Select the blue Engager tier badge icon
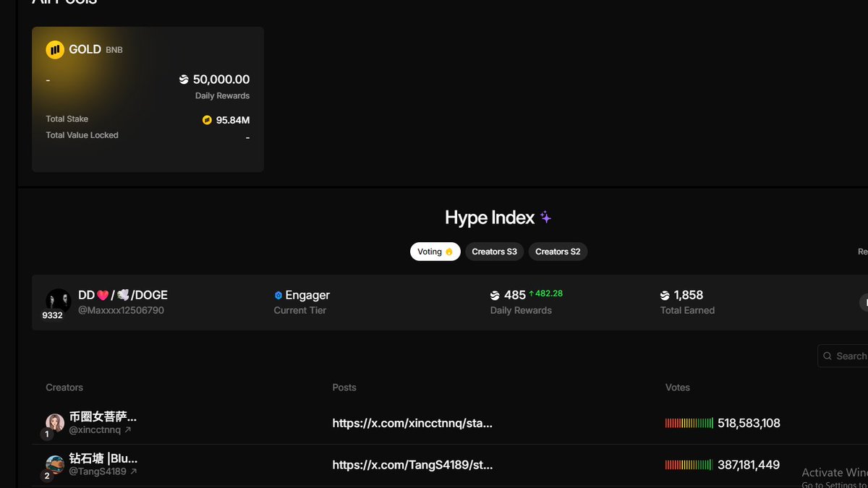 pyautogui.click(x=278, y=294)
